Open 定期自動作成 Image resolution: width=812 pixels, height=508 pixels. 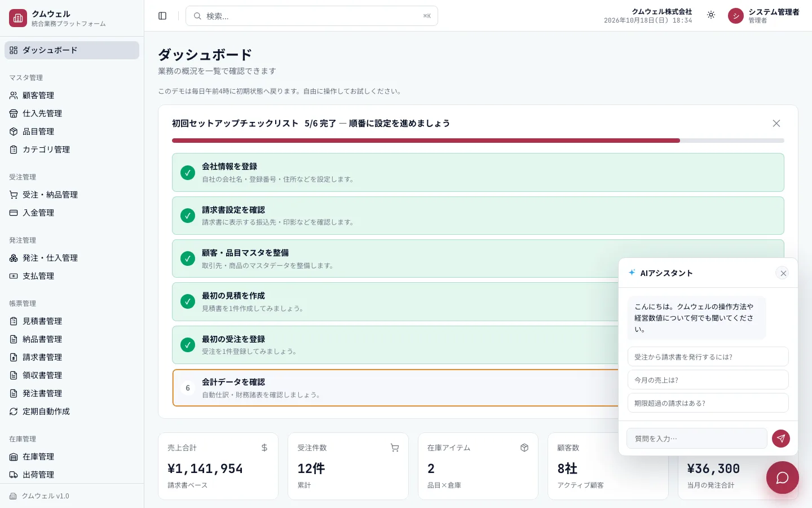[72, 411]
